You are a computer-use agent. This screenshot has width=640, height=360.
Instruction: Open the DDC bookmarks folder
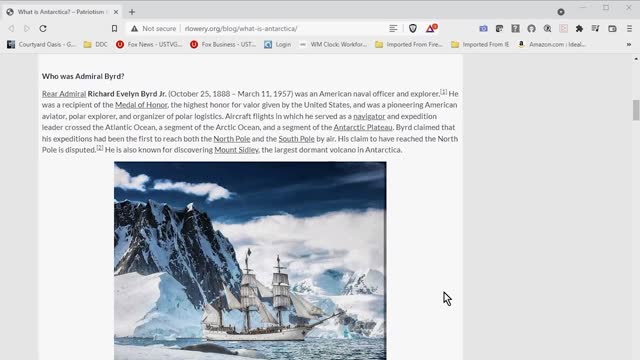click(96, 44)
